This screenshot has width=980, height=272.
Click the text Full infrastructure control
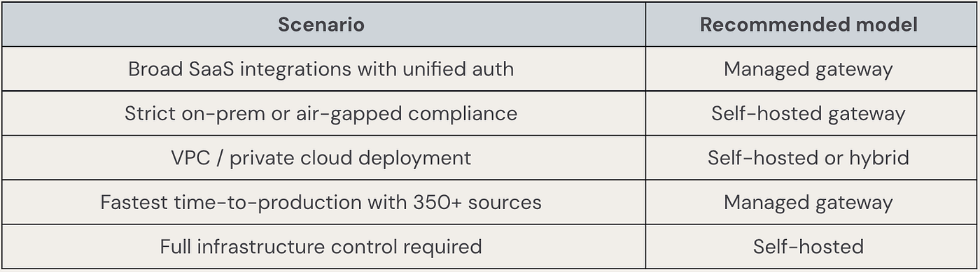pyautogui.click(x=285, y=247)
